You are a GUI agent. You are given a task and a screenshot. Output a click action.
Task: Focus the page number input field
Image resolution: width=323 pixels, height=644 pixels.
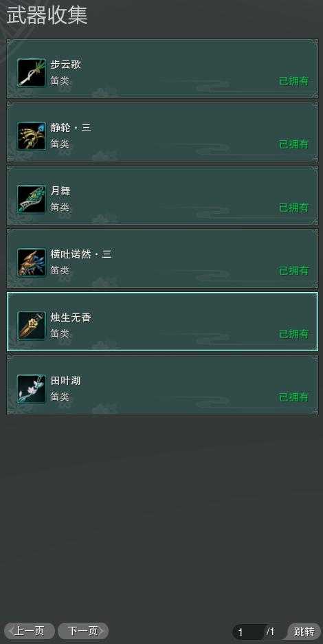[249, 632]
